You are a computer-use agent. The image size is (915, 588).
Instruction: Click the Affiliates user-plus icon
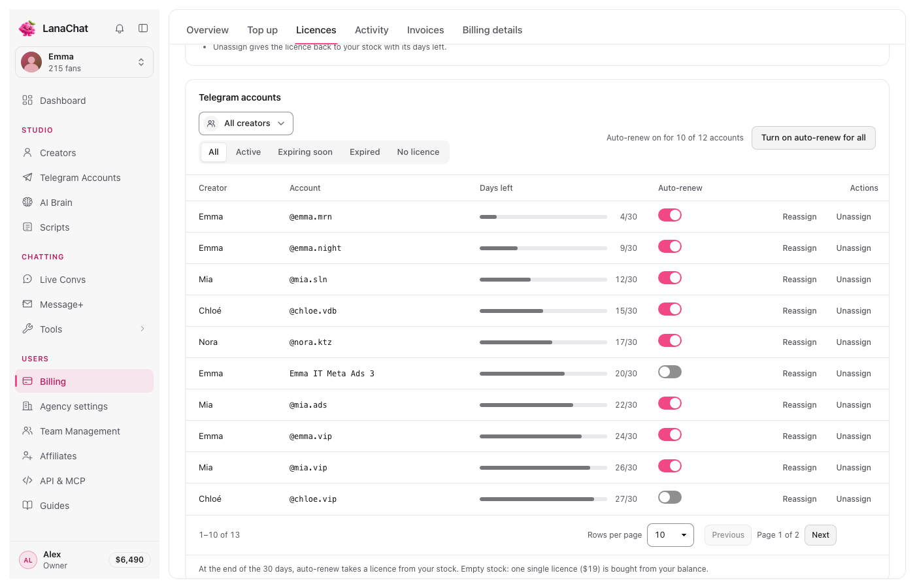tap(27, 455)
